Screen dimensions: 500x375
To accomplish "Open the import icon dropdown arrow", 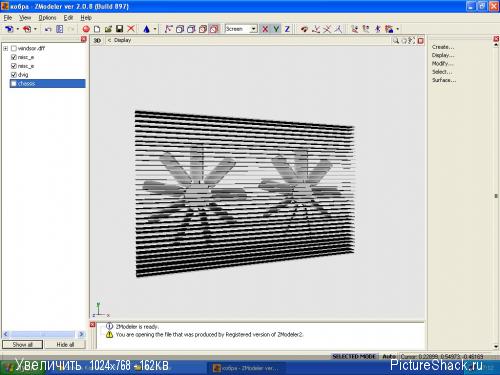I will [18, 29].
